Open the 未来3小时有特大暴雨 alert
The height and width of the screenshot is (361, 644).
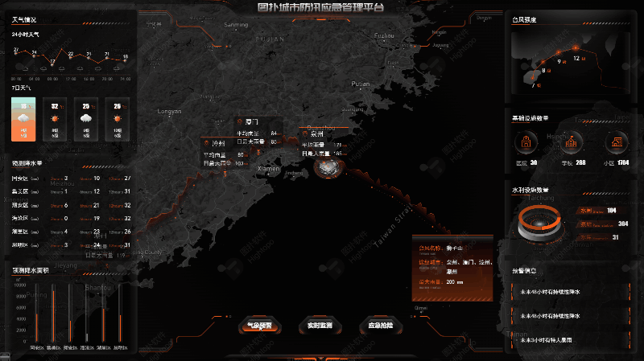pyautogui.click(x=571, y=340)
